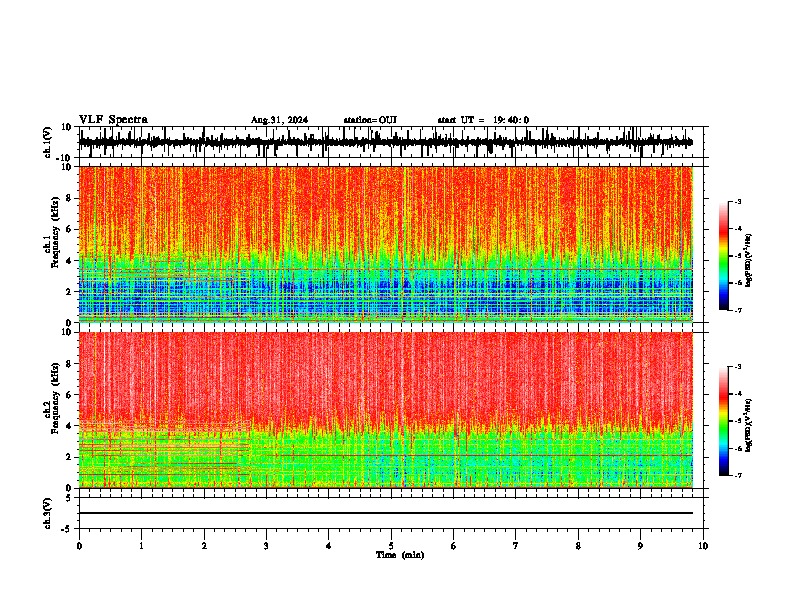The height and width of the screenshot is (612, 792).
Task: Click the 'station=OUJ' header label
Action: coord(370,120)
